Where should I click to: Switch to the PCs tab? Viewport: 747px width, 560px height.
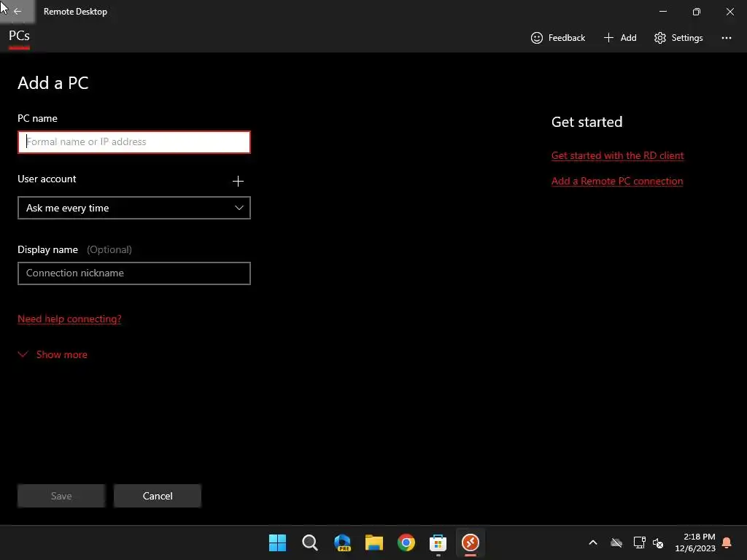pos(19,36)
